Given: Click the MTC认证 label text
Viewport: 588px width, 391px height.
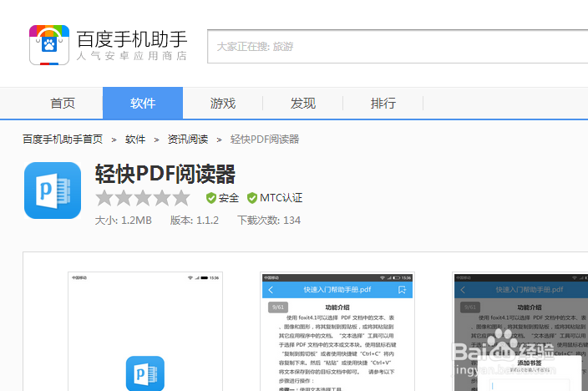Looking at the screenshot, I should pyautogui.click(x=281, y=198).
